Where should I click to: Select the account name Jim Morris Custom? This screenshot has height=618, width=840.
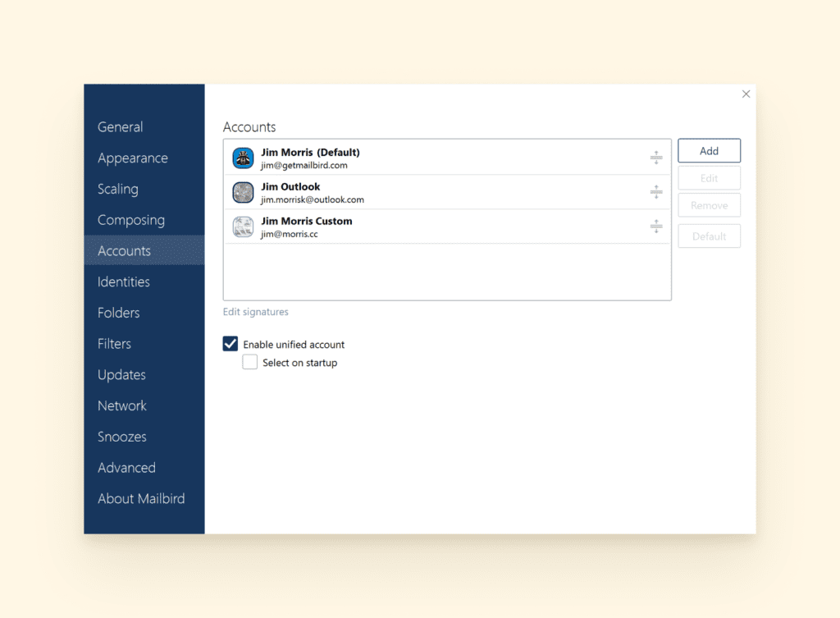[x=307, y=221]
